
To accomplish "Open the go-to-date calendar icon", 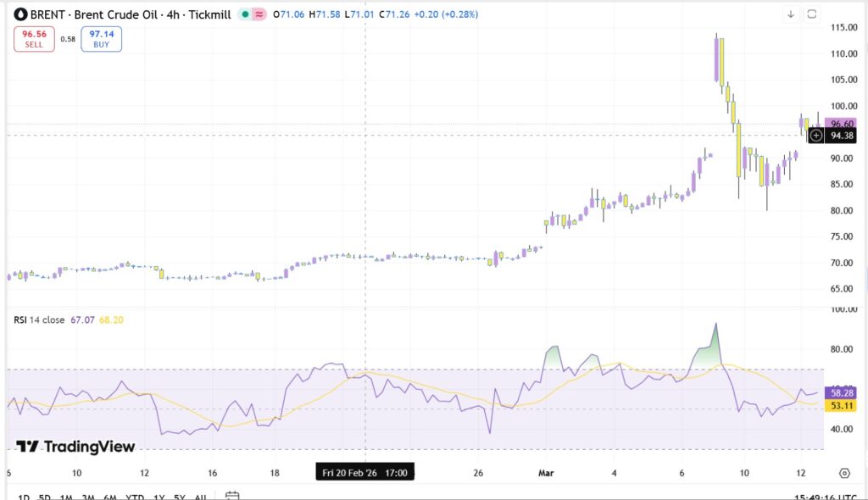I will 233,496.
